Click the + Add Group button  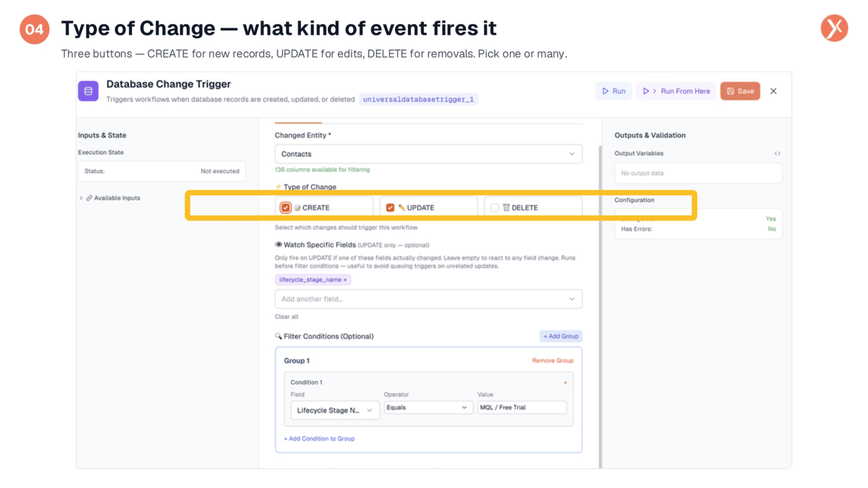point(561,336)
